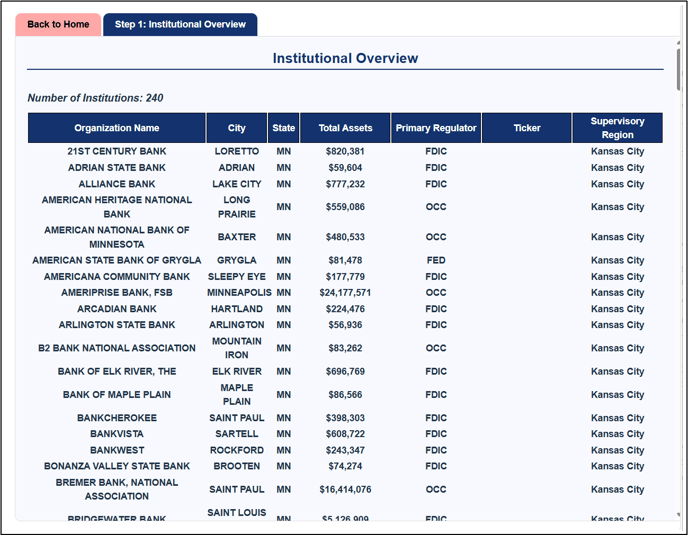Select BONANZA VALLEY STATE BANK cell
Screen dimensions: 688x535
pyautogui.click(x=117, y=466)
